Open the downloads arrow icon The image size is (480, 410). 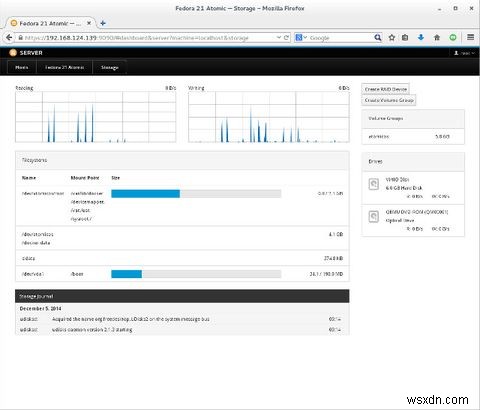point(421,38)
